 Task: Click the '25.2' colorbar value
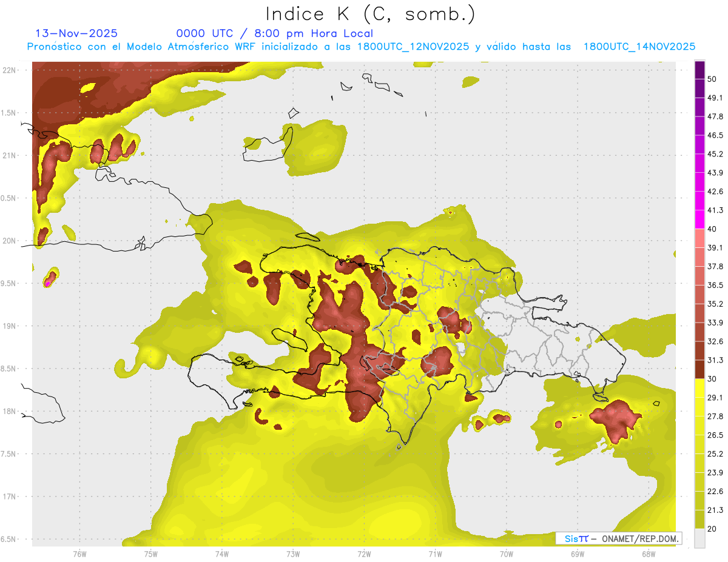tap(715, 453)
